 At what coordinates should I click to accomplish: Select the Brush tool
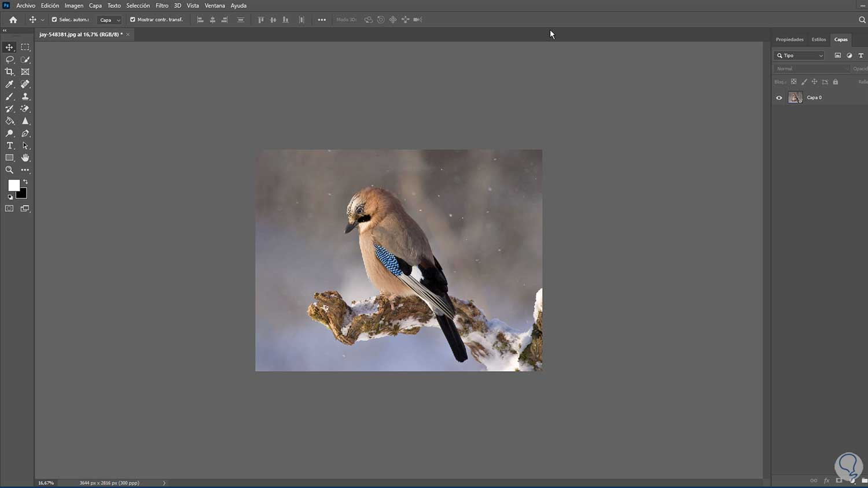pyautogui.click(x=9, y=97)
